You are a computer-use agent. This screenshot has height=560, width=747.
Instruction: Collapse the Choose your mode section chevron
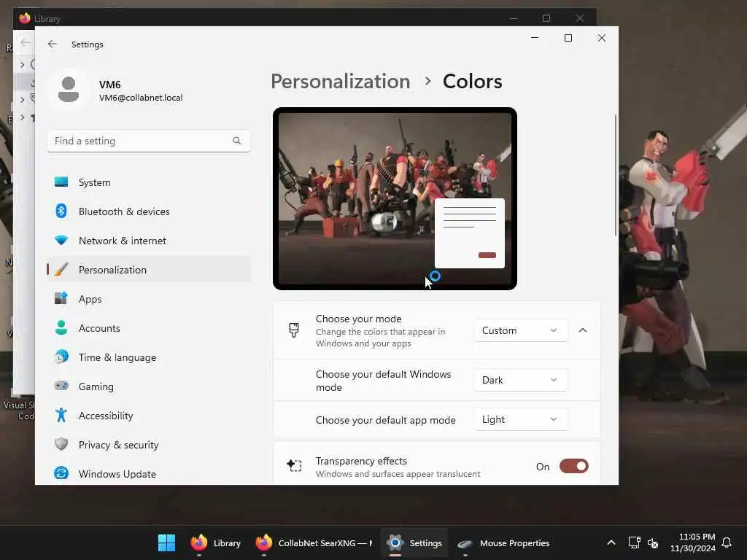click(583, 330)
